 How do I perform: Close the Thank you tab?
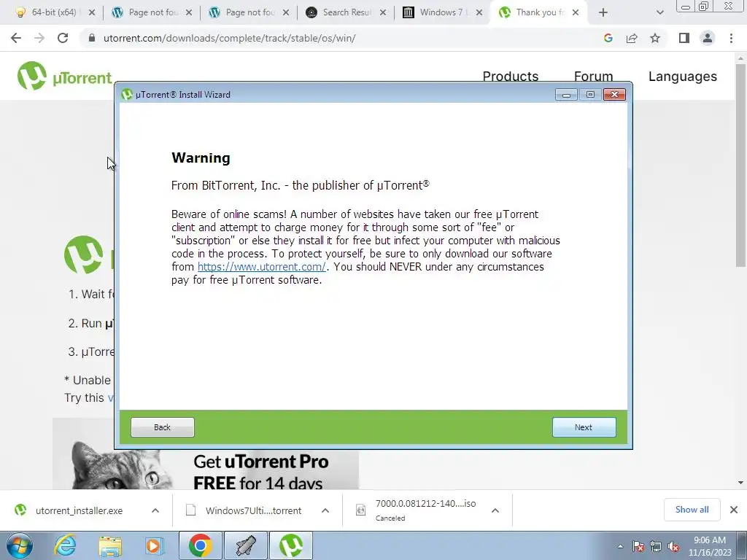click(576, 13)
